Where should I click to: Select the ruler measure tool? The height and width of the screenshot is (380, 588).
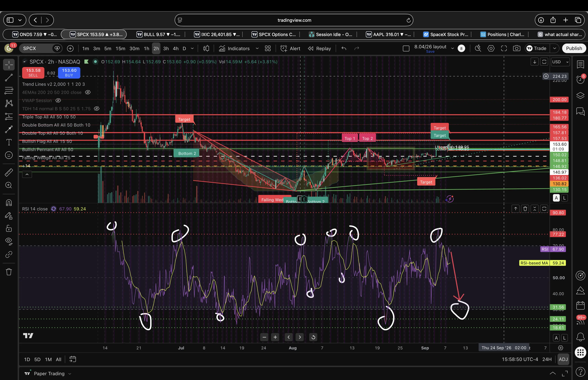pos(9,172)
